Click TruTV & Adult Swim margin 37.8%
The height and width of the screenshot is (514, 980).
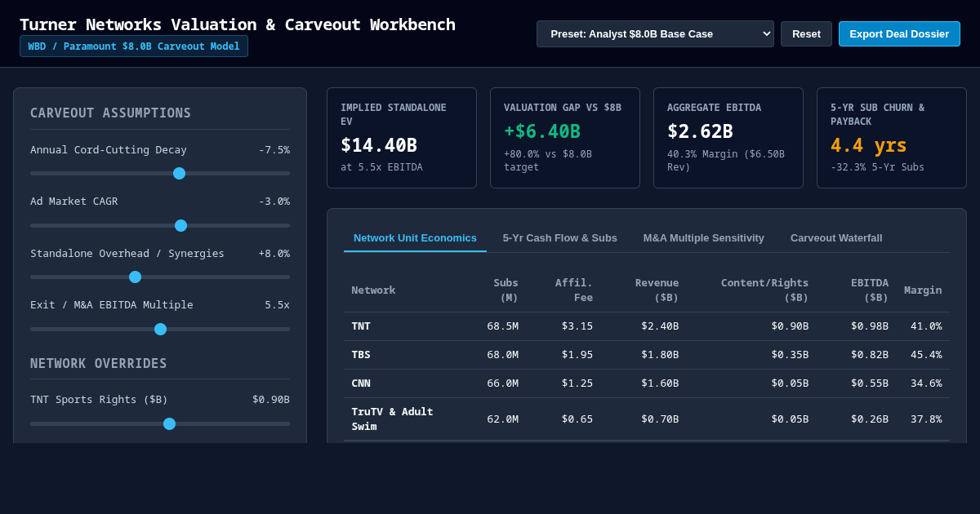click(x=926, y=419)
